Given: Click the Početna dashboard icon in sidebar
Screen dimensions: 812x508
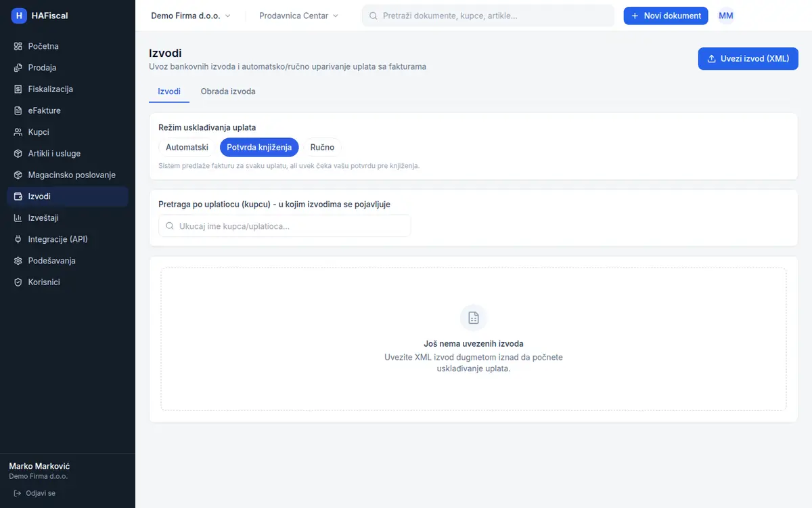Looking at the screenshot, I should [18, 46].
